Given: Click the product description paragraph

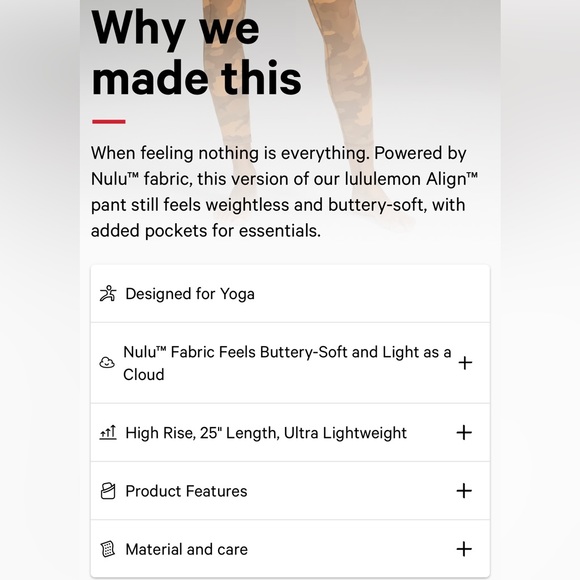Looking at the screenshot, I should (284, 192).
